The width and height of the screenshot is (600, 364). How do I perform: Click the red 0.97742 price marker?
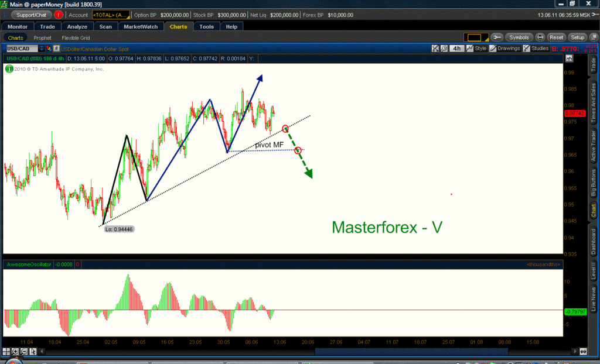tap(575, 114)
